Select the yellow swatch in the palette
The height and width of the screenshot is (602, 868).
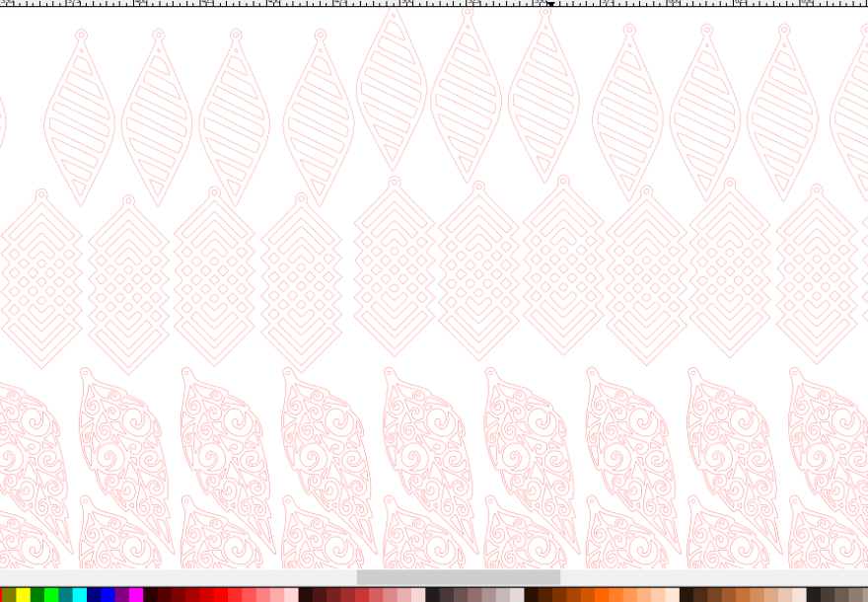tap(23, 595)
